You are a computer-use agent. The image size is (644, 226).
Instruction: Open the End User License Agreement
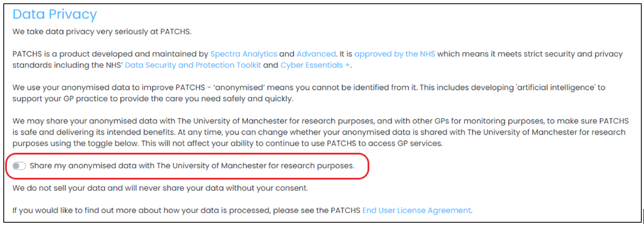click(416, 210)
